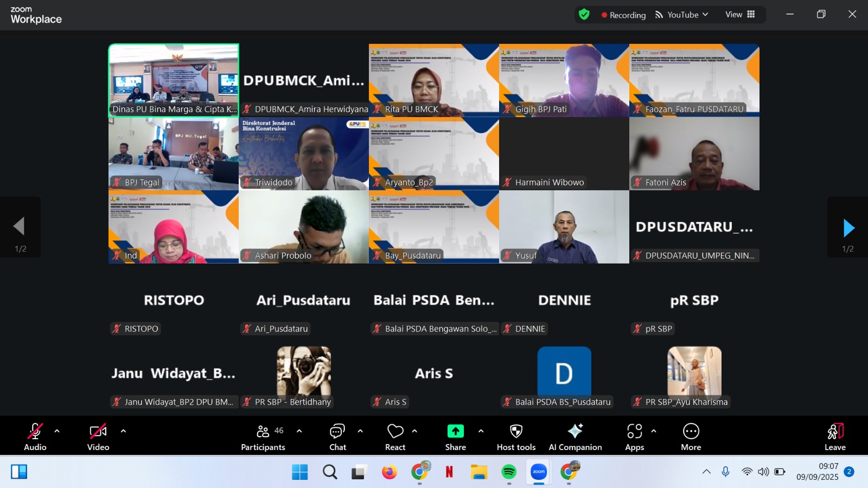Start camera with Video button
Viewport: 868px width, 488px height.
point(98,436)
